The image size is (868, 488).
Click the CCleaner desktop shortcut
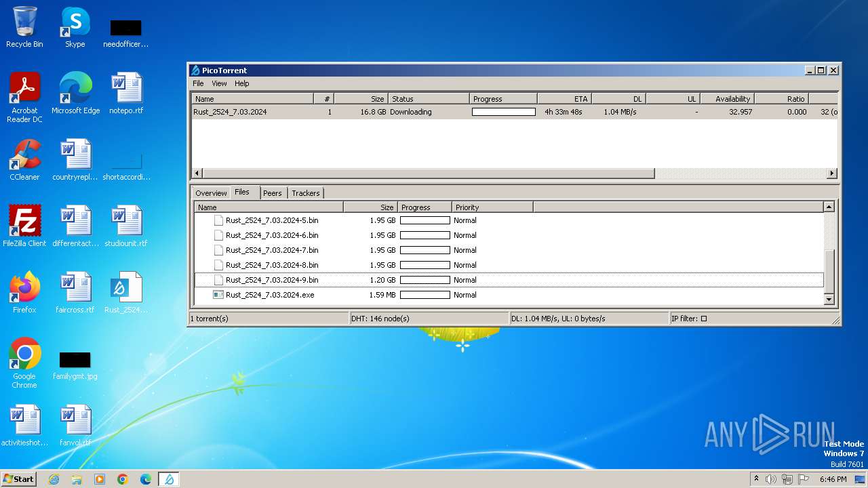pos(24,160)
